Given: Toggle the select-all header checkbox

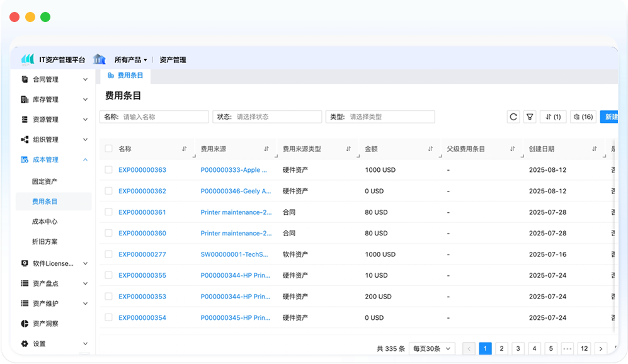Looking at the screenshot, I should (x=109, y=149).
